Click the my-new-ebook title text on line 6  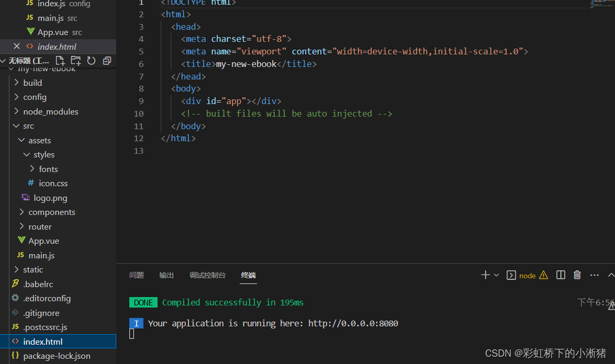coord(247,64)
